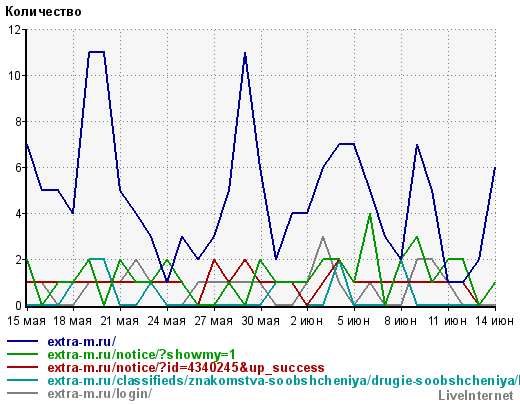Click the 6 value on y-axis
This screenshot has width=520, height=405.
pyautogui.click(x=18, y=168)
